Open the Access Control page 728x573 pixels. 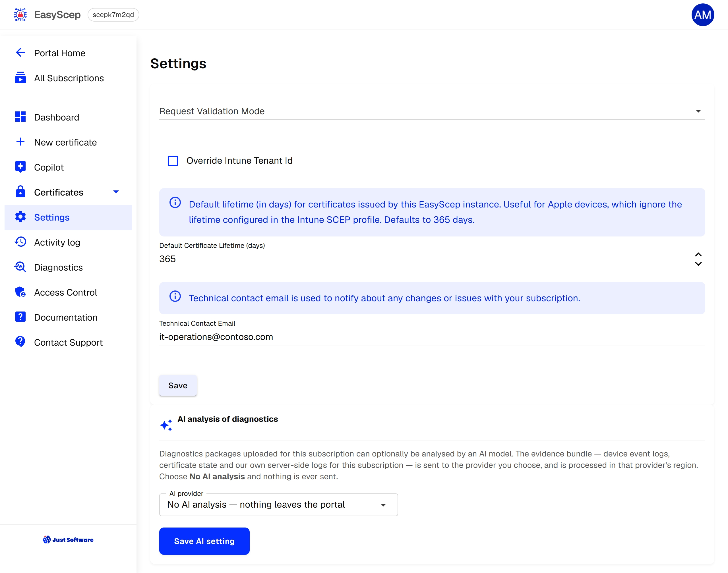[x=68, y=292]
